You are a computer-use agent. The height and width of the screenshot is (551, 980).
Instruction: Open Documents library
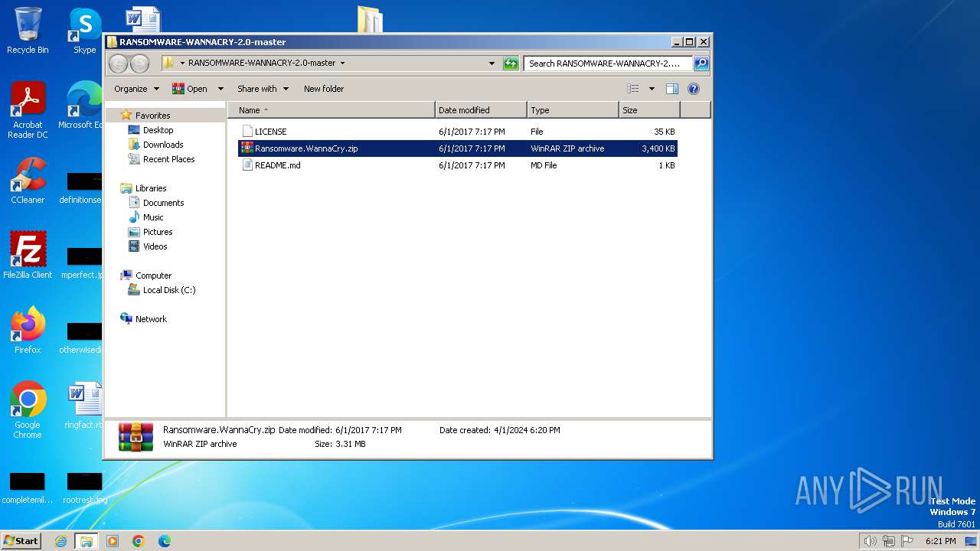click(x=163, y=203)
